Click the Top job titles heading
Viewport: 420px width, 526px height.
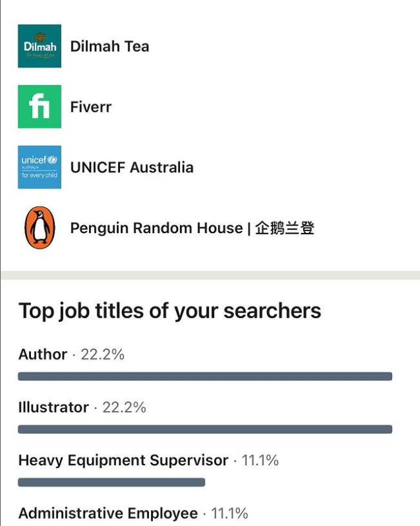tap(170, 310)
